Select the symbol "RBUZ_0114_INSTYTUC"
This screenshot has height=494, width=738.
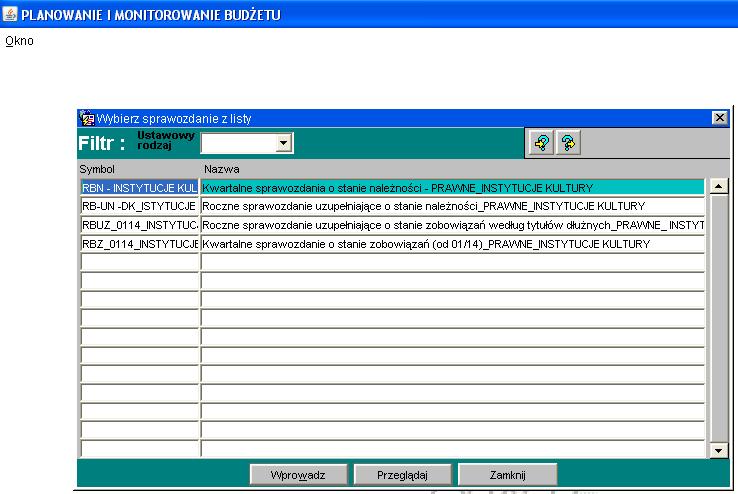point(139,225)
